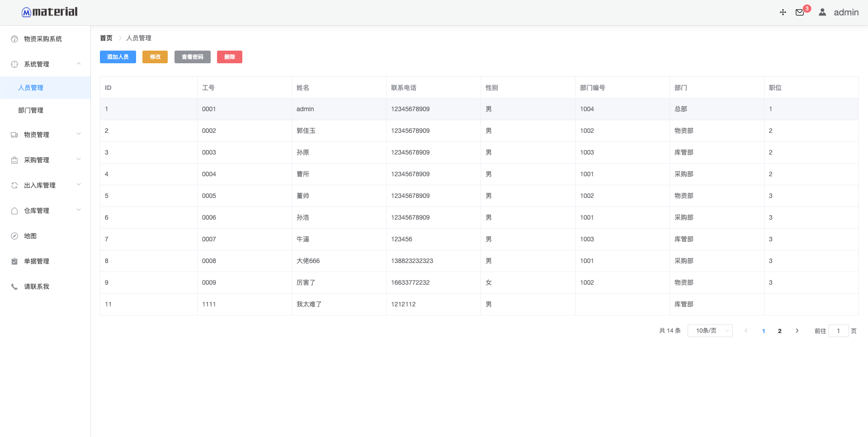
Task: Select 人员管理 in sidebar
Action: 45,88
